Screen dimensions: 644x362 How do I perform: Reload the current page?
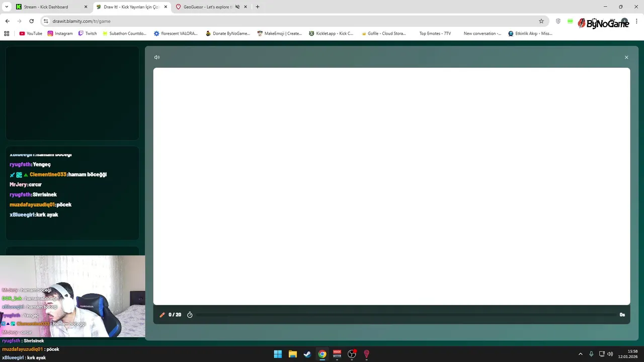(31, 21)
